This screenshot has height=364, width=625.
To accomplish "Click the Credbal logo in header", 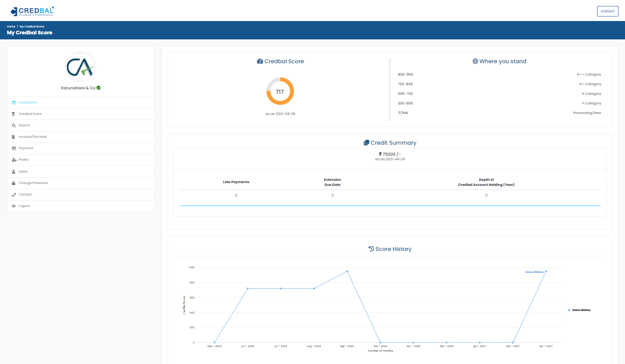I will pos(33,11).
